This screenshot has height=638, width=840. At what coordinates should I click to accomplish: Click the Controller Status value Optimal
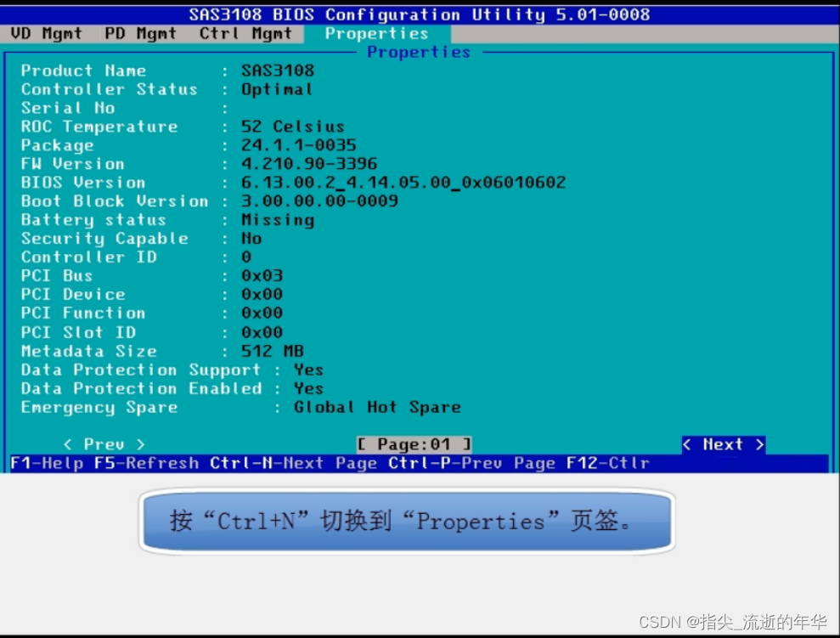277,89
